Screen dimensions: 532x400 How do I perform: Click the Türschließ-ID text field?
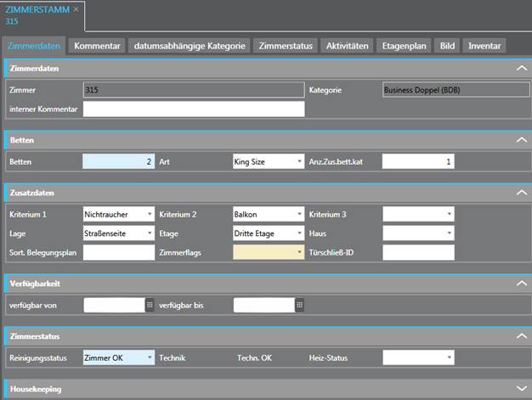[417, 252]
